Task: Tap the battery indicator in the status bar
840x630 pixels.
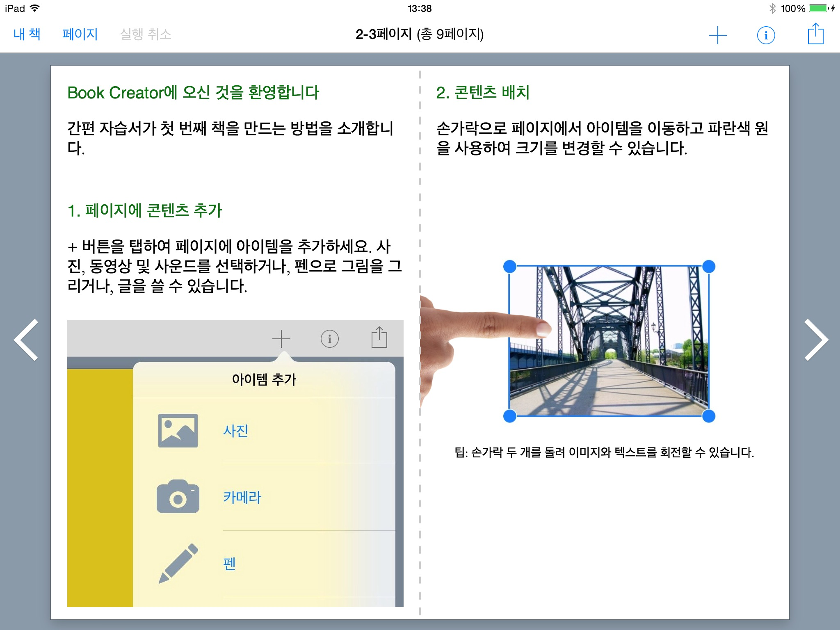Action: 819,8
